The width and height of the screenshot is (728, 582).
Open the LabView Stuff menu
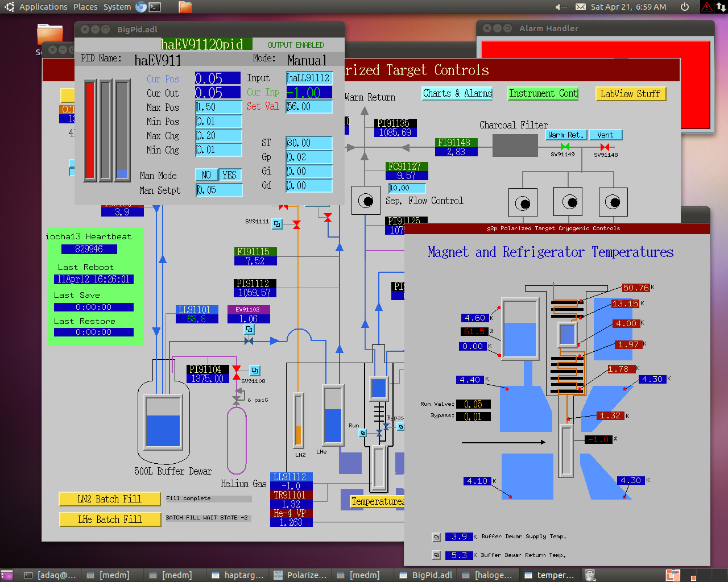coord(630,94)
